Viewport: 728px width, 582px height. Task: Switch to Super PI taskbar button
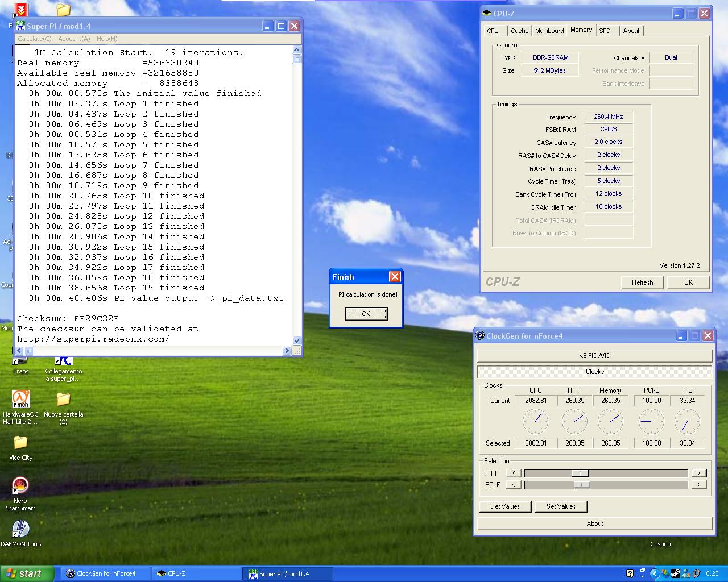(x=288, y=573)
